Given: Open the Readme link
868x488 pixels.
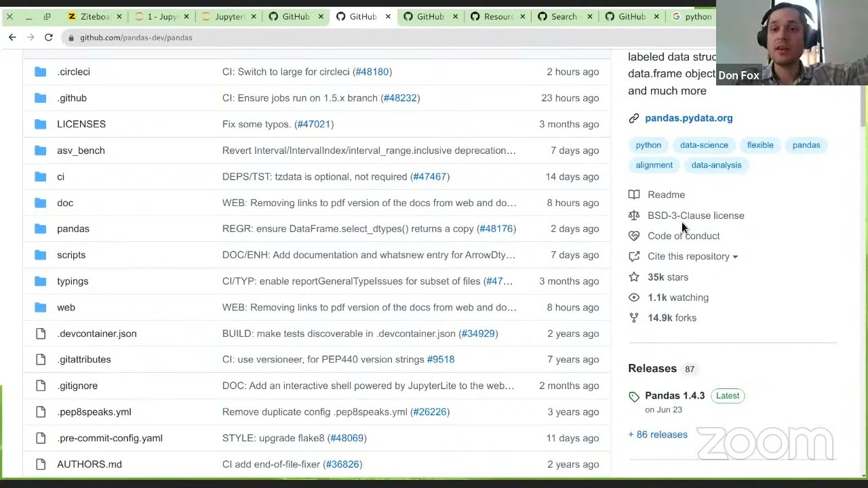Looking at the screenshot, I should coord(666,195).
